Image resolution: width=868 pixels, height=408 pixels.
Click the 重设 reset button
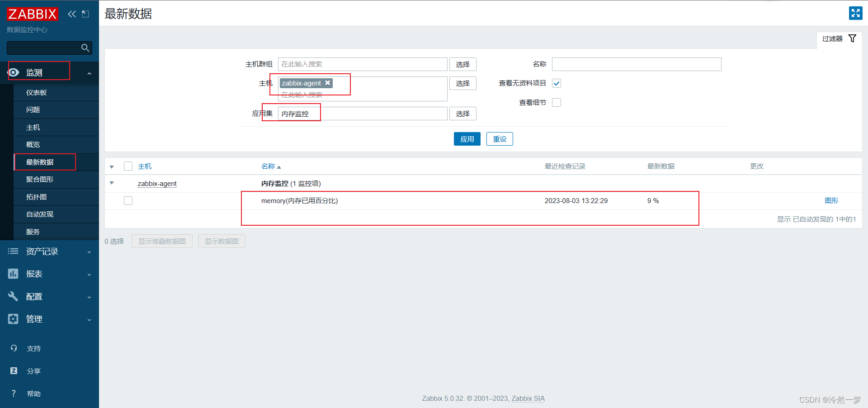[500, 139]
